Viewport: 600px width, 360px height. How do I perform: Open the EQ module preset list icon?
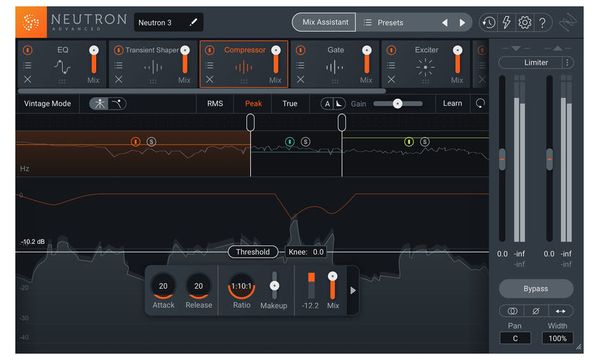(x=28, y=65)
